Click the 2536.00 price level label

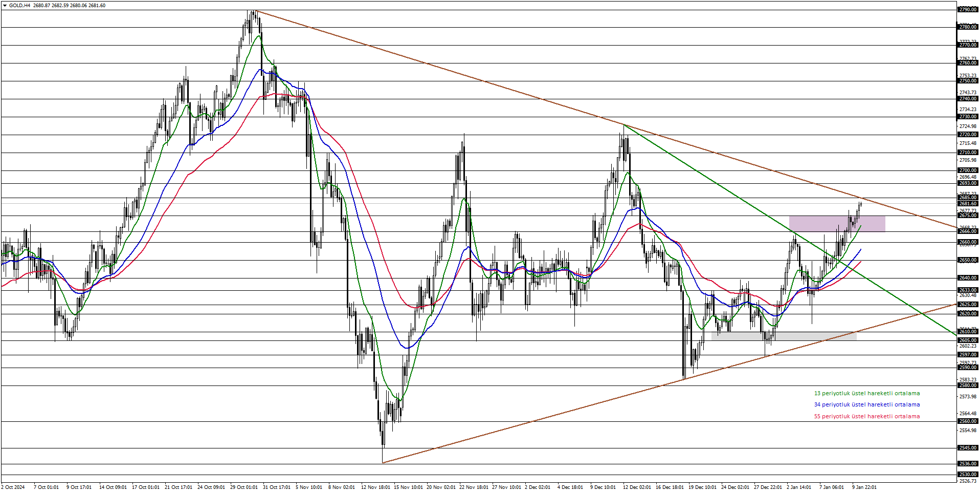click(968, 464)
